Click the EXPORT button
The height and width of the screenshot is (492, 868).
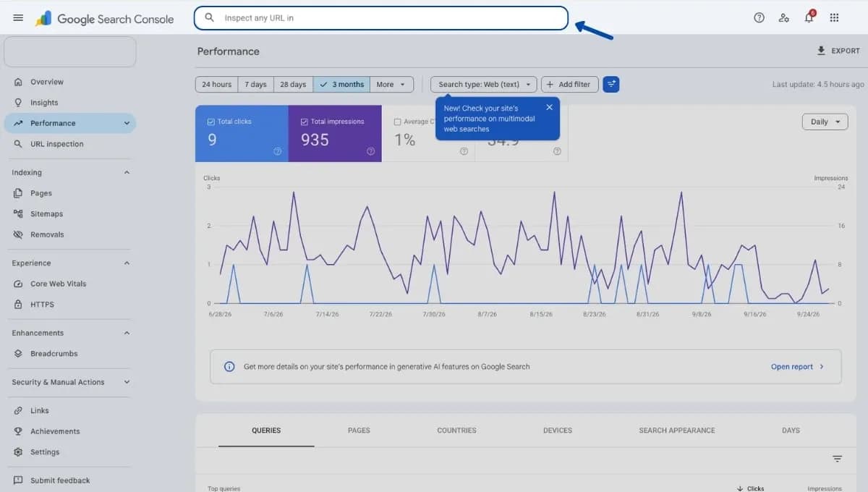(x=838, y=51)
